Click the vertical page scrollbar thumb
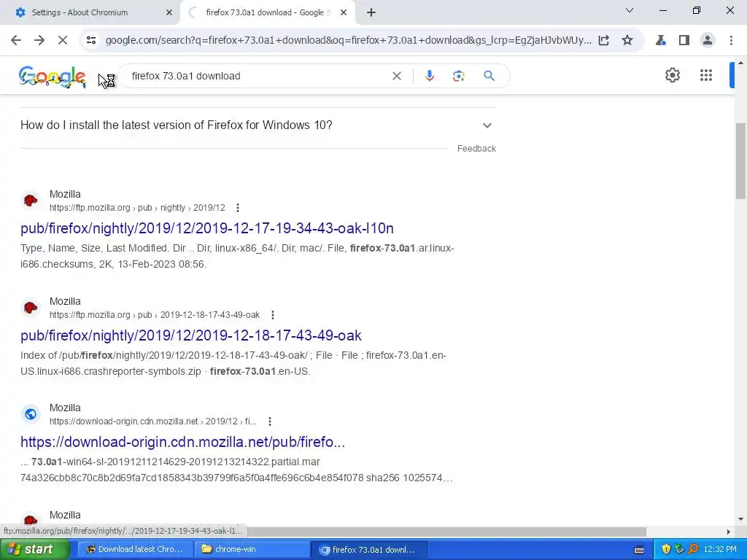Viewport: 747px width, 560px height. [740, 161]
